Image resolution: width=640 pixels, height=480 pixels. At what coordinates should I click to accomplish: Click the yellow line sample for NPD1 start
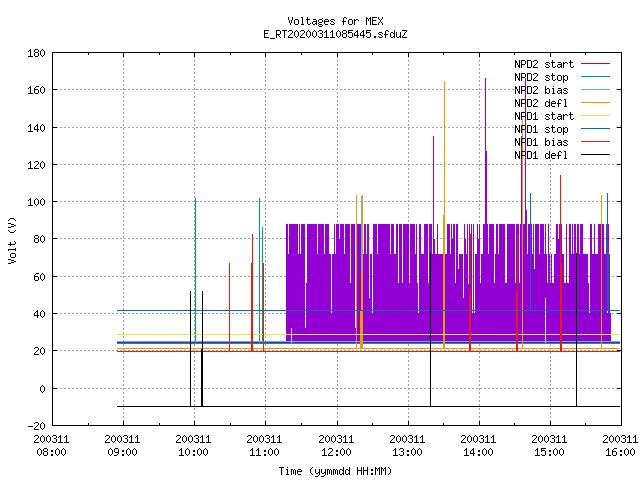click(595, 116)
